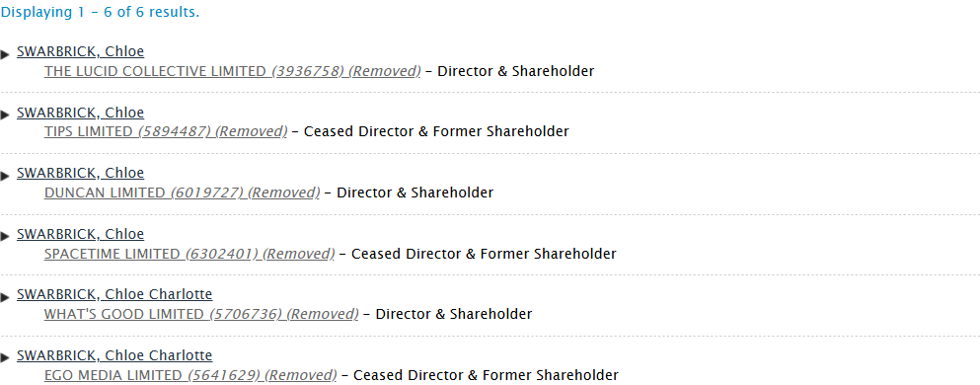
Task: Open THE LUCID COLLECTIVE LIMITED company link
Action: (x=233, y=71)
